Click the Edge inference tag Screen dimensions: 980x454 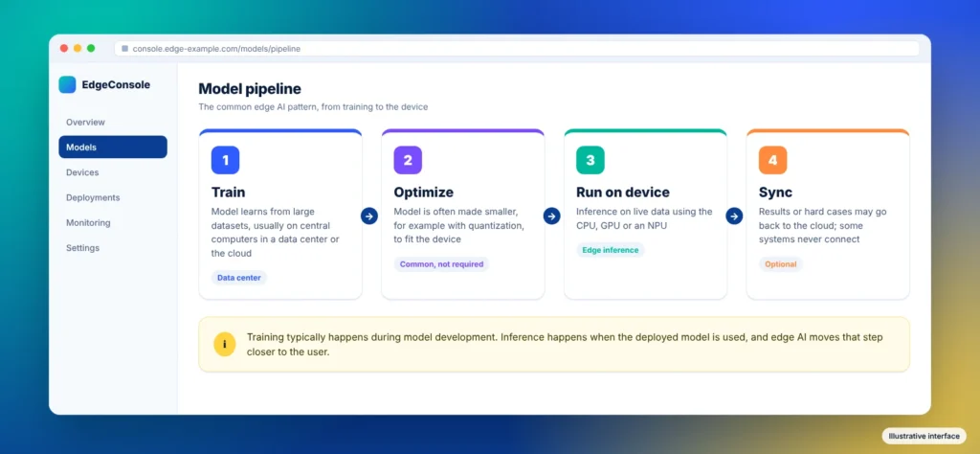610,250
